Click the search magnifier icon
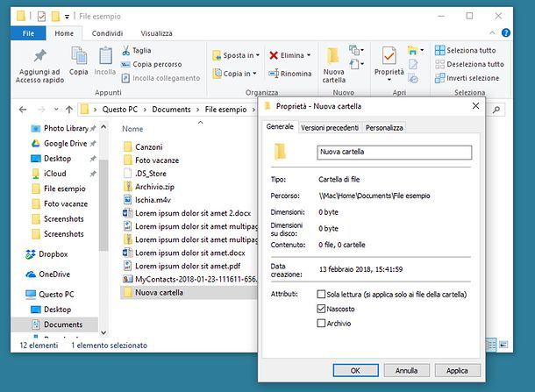This screenshot has width=535, height=392. [x=496, y=110]
